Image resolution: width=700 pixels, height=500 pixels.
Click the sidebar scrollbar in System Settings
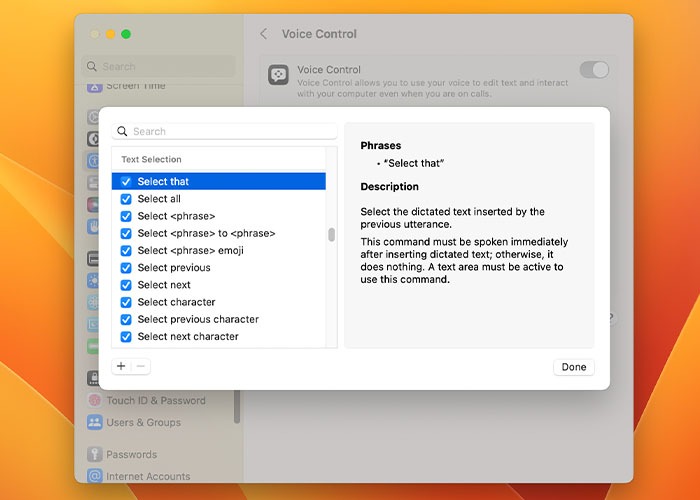click(237, 406)
